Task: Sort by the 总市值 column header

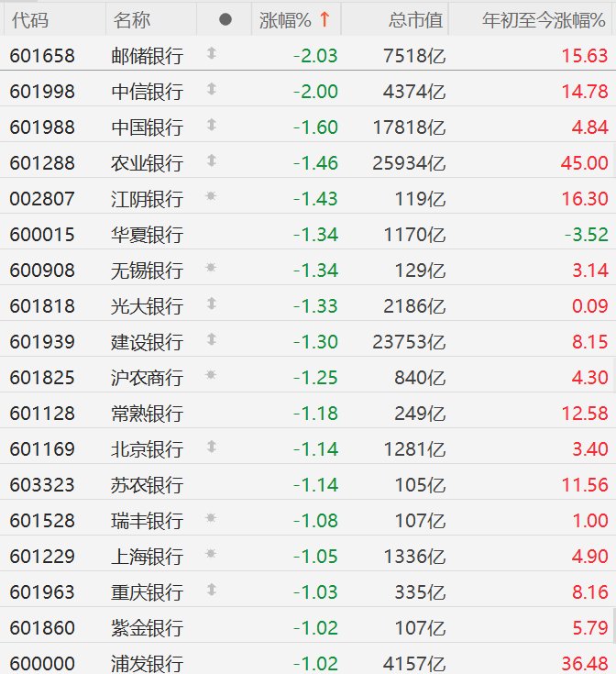Action: click(x=415, y=20)
